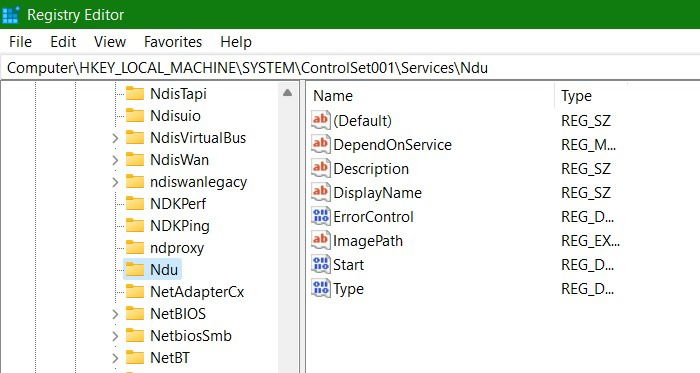Click the ImagePath string value icon
This screenshot has width=700, height=373.
pyautogui.click(x=321, y=240)
